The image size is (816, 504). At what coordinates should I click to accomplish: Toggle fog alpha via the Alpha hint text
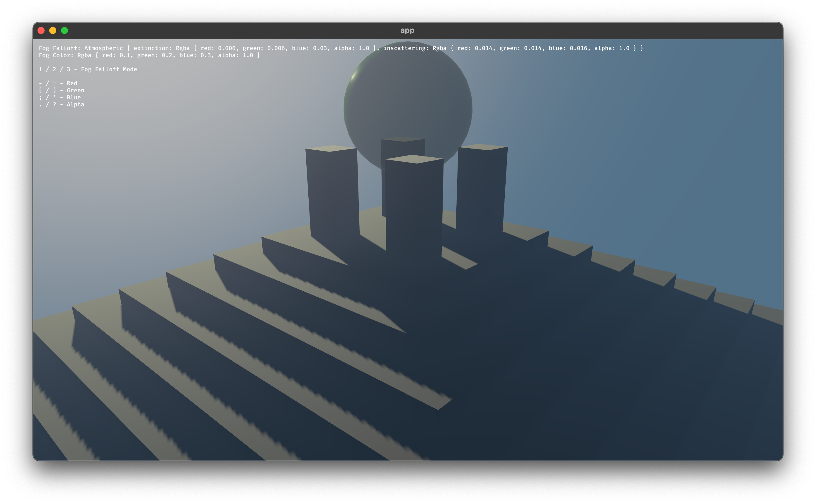tap(62, 104)
